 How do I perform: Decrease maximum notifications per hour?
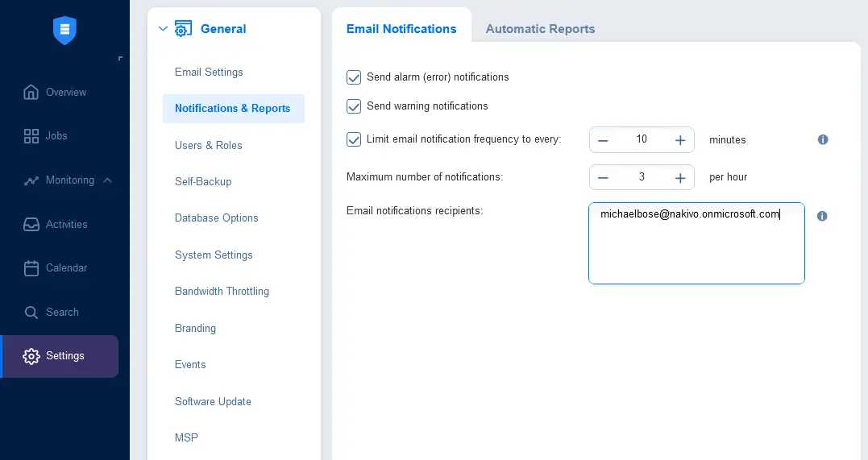click(x=604, y=178)
